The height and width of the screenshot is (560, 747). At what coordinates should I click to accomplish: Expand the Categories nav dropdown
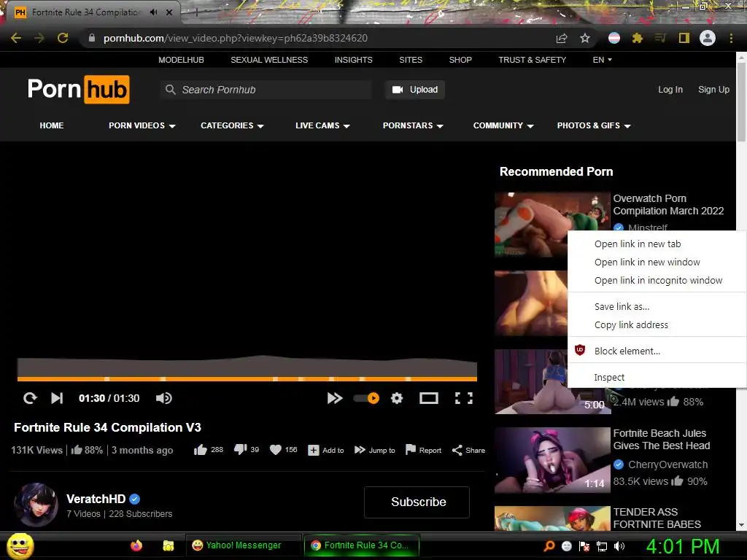[232, 125]
